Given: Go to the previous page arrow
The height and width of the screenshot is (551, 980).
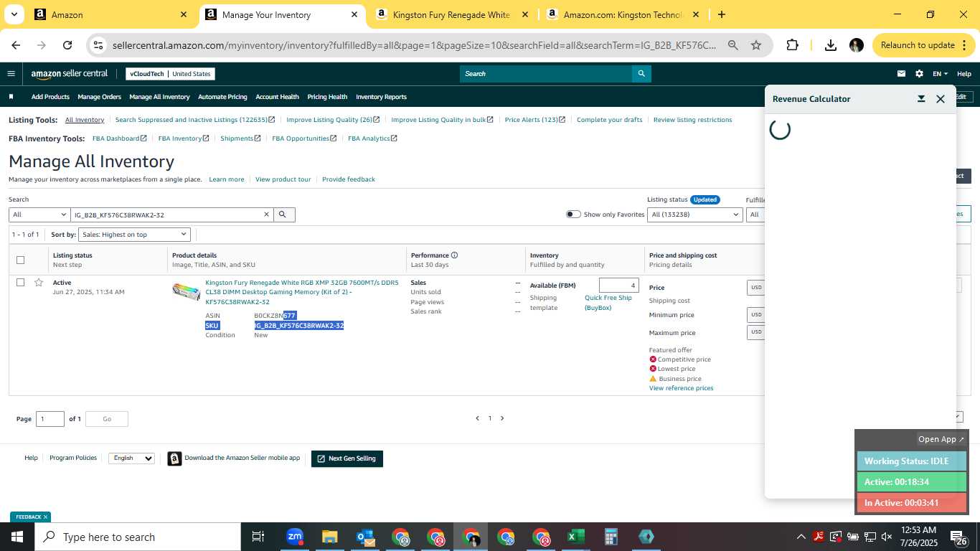Looking at the screenshot, I should (477, 418).
